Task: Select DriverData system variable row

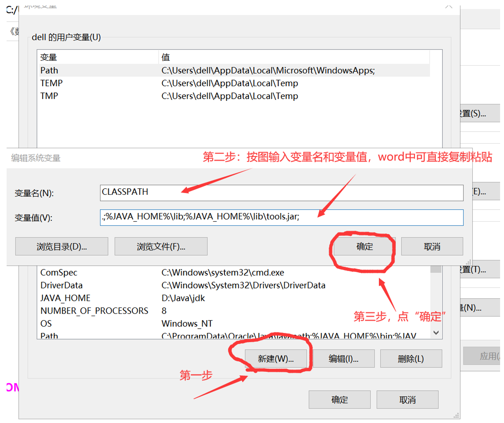Action: pos(233,285)
